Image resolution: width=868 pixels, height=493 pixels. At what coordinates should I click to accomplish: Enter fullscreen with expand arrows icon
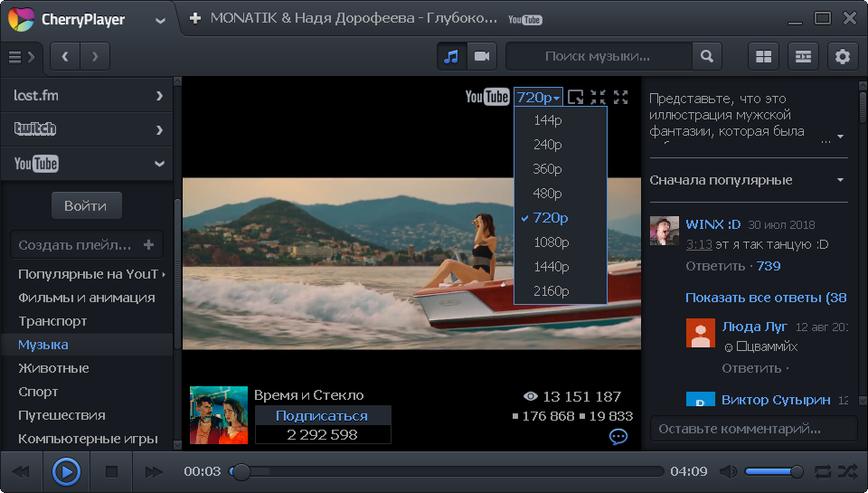621,98
